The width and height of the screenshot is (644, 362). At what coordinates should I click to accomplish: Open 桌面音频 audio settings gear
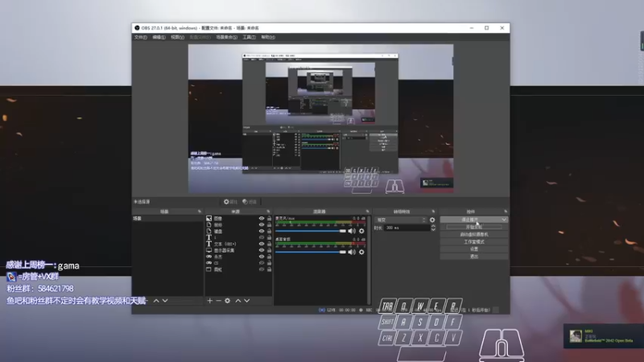pos(361,252)
